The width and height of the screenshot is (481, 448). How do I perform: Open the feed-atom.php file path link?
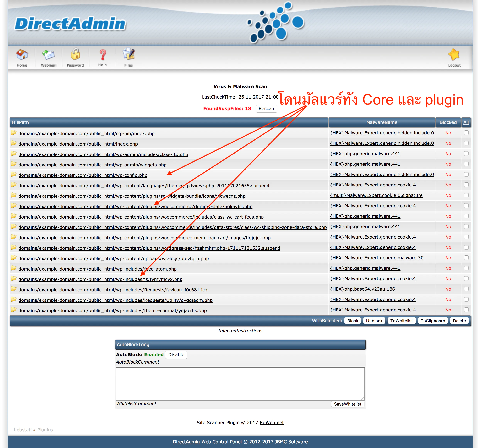point(98,269)
